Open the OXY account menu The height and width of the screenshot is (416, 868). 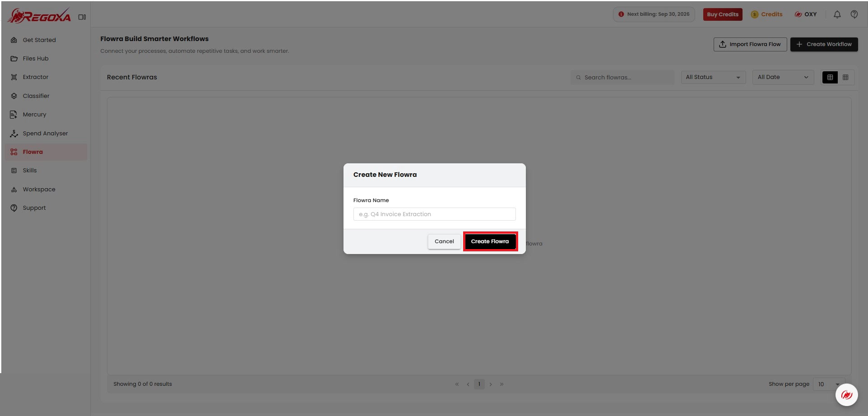click(806, 14)
